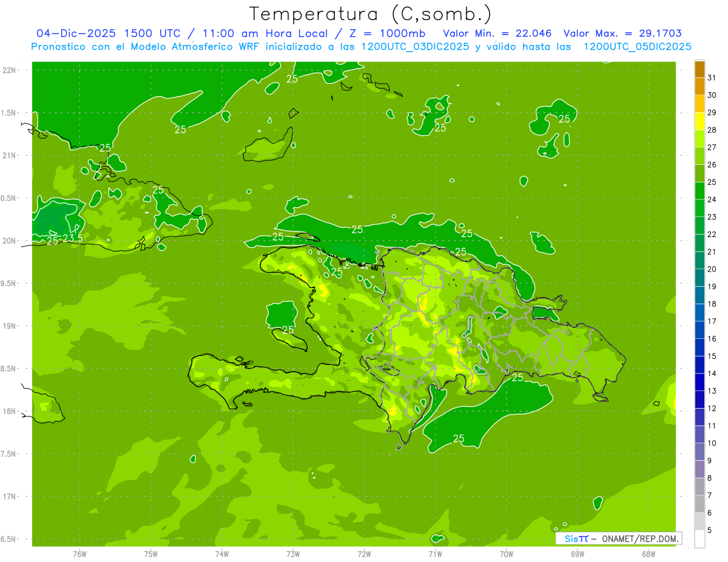Click the yellow swatch between 28 and 29
This screenshot has height=562, width=728.
click(699, 121)
